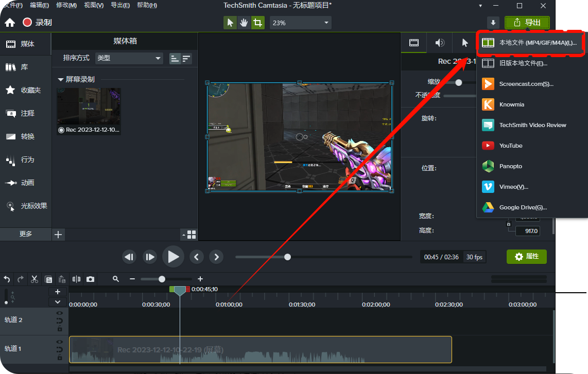Add media with the plus button
This screenshot has height=374, width=588.
point(58,235)
